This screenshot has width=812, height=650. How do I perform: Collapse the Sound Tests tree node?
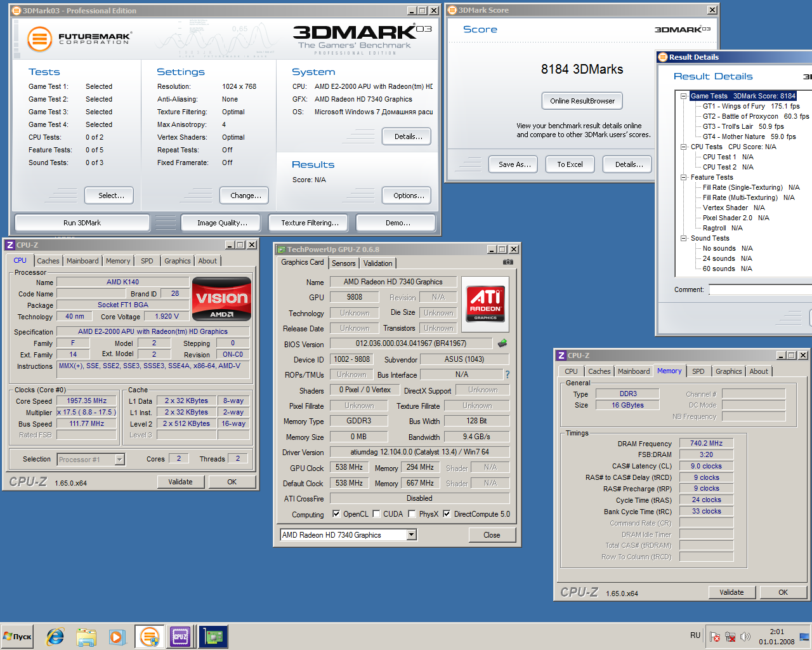pyautogui.click(x=684, y=239)
